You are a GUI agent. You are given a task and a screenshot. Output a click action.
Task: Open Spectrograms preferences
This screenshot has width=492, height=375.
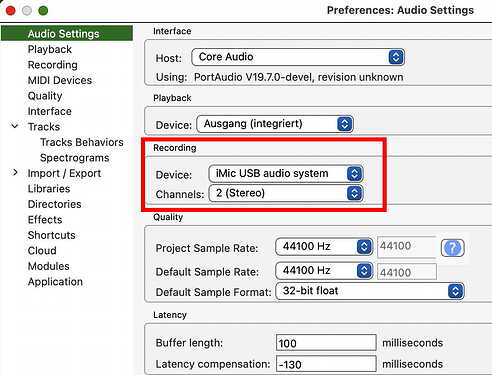point(75,158)
